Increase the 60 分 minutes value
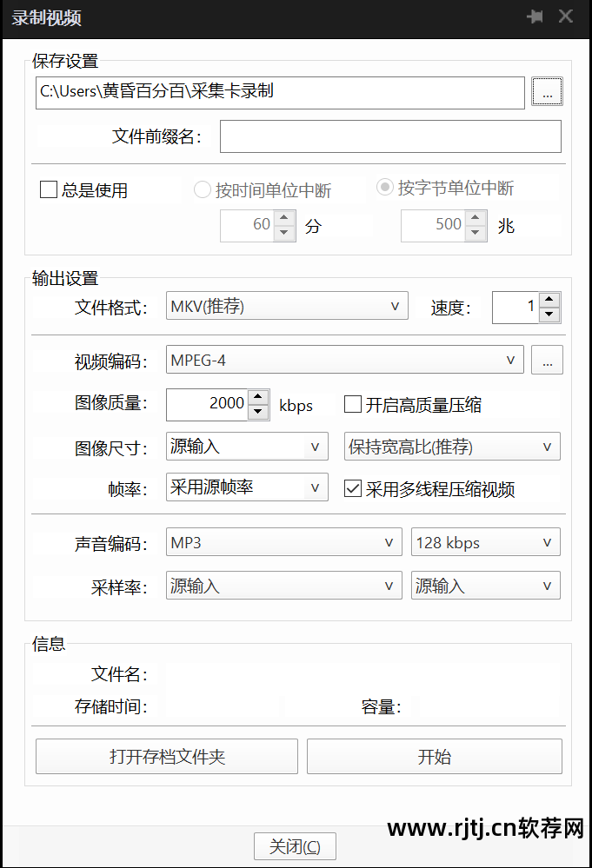 pyautogui.click(x=284, y=217)
